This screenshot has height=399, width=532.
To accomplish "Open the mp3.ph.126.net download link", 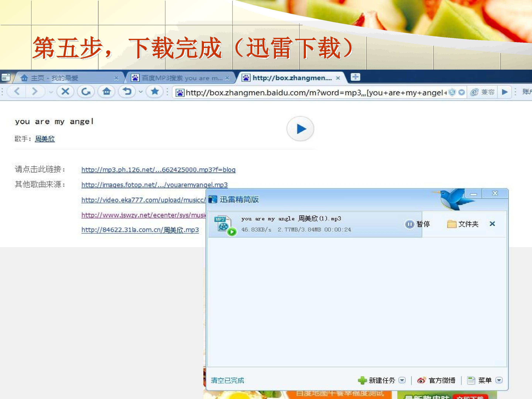I will 158,170.
